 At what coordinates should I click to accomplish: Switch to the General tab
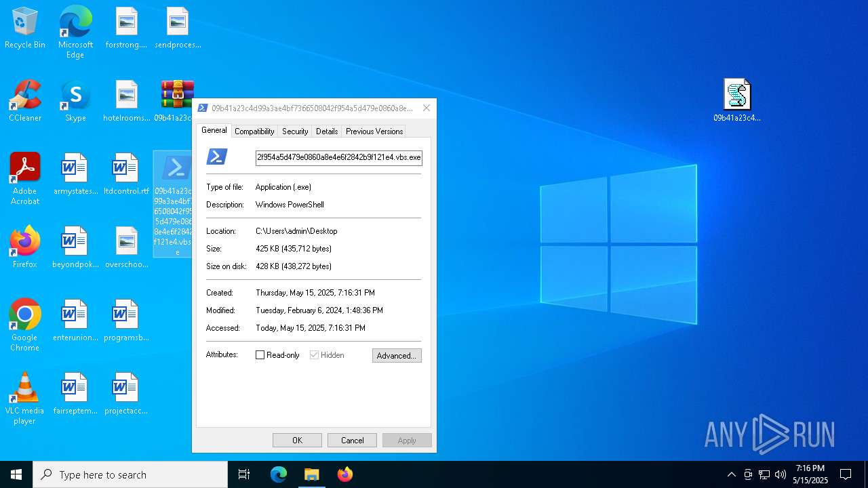[x=214, y=130]
